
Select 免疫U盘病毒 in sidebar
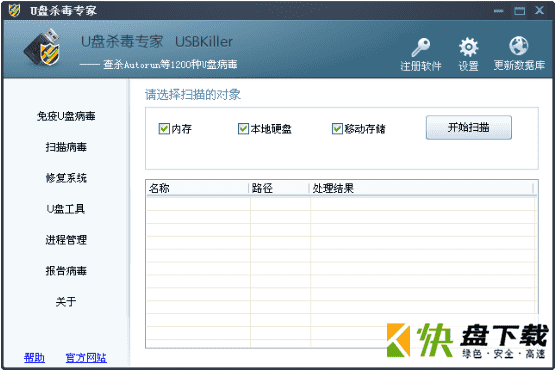[x=66, y=116]
